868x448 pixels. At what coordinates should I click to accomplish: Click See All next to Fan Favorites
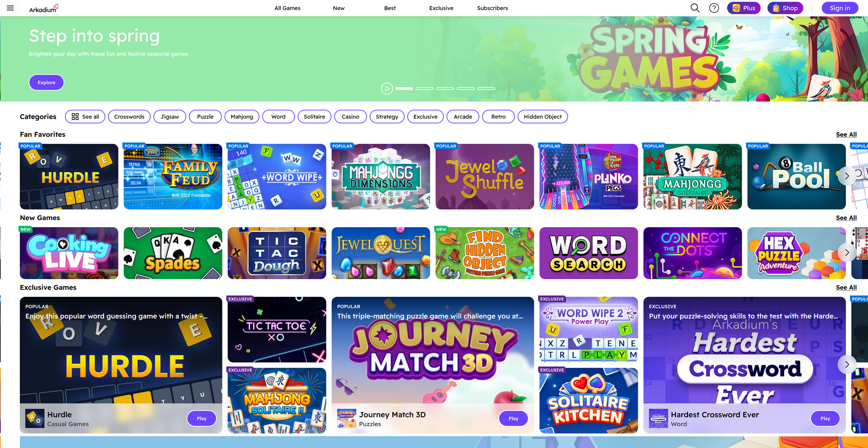point(846,135)
